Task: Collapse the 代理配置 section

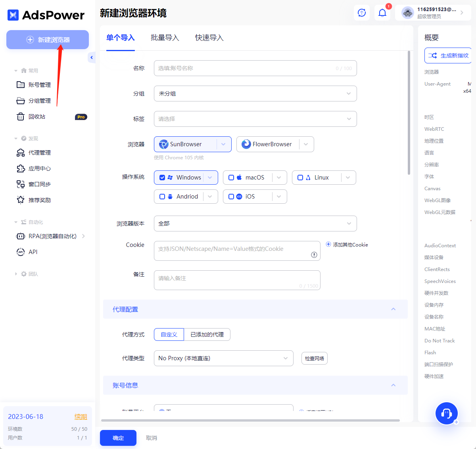Action: pos(393,309)
